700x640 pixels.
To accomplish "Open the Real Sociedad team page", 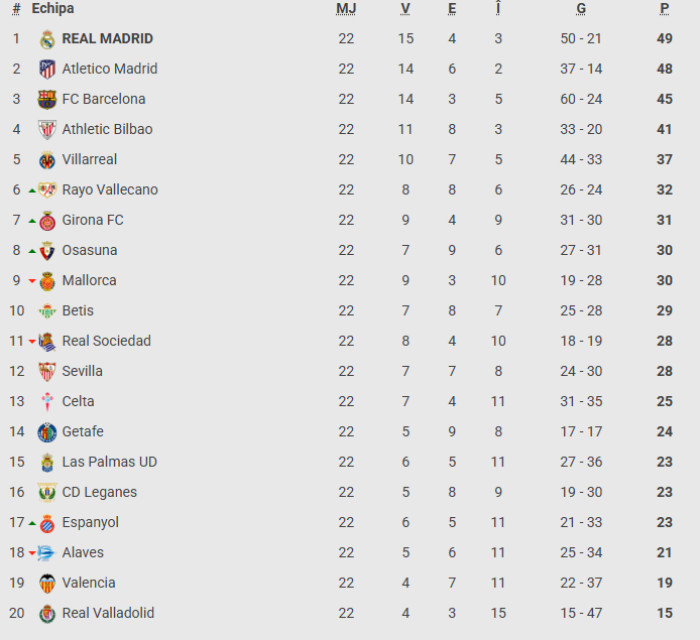I will pyautogui.click(x=106, y=341).
